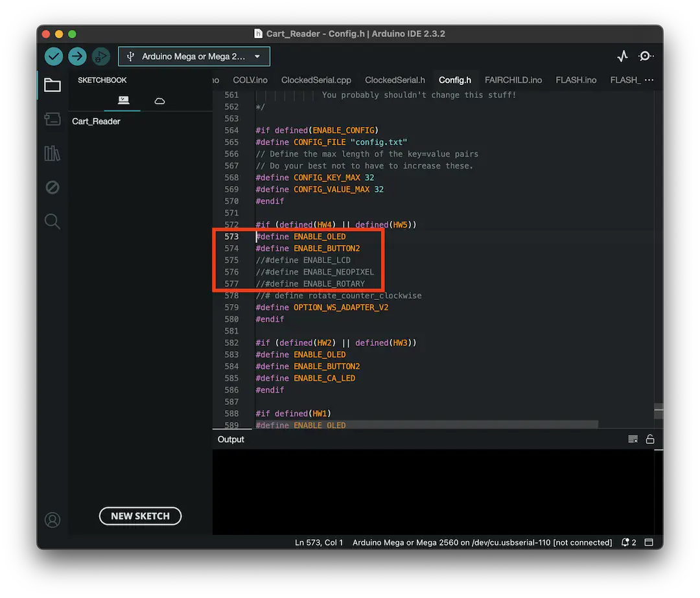This screenshot has height=598, width=700.
Task: Open the Library Manager in the sidebar
Action: point(52,154)
